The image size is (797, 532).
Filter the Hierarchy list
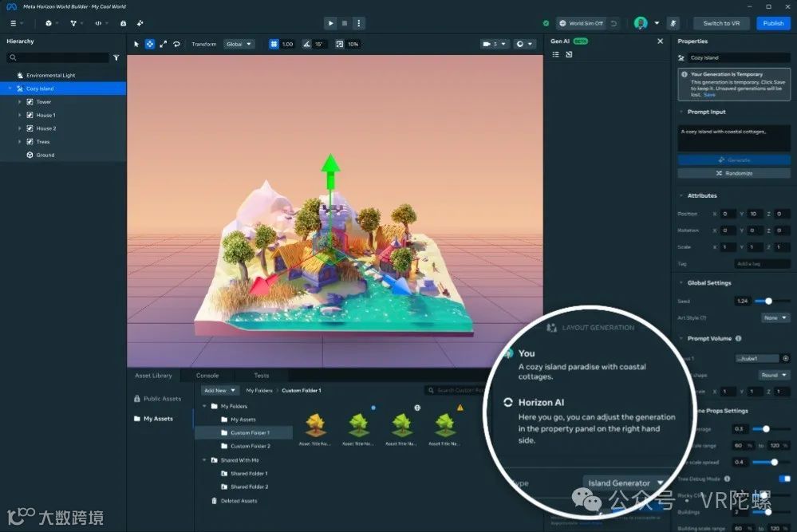(x=116, y=58)
